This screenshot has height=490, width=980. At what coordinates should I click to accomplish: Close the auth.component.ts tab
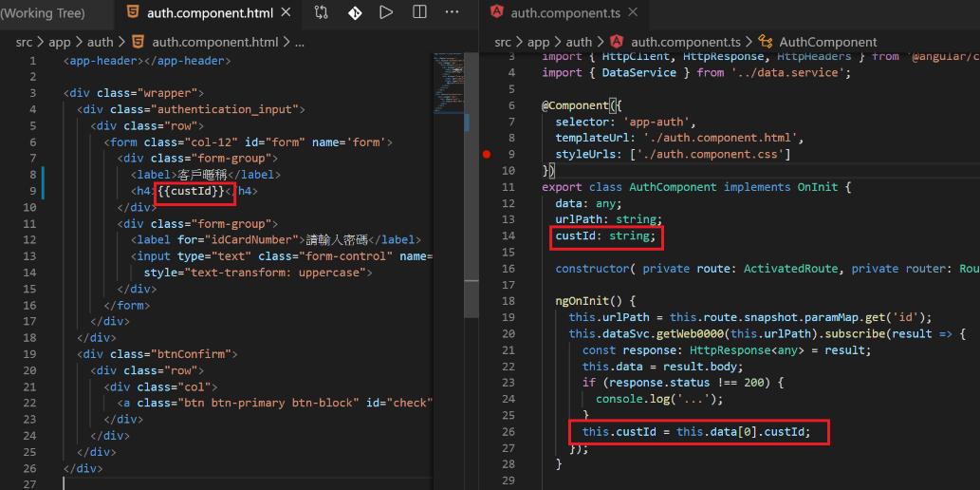(633, 12)
